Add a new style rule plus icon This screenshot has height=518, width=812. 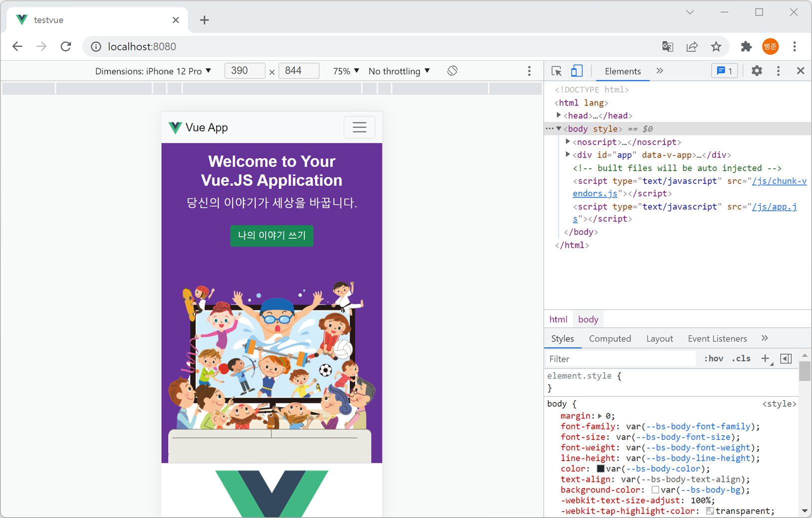[766, 359]
